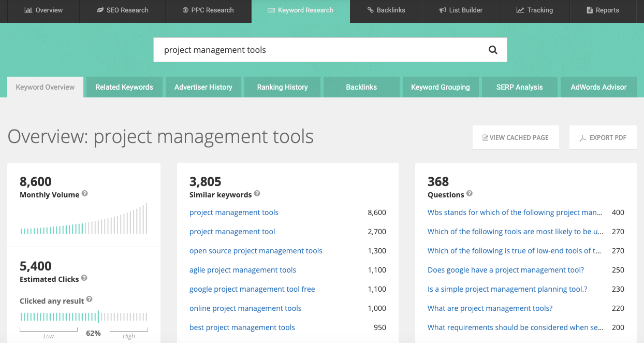Screen dimensions: 644x343
Task: Open 'agile project management tools' link
Action: (x=243, y=270)
